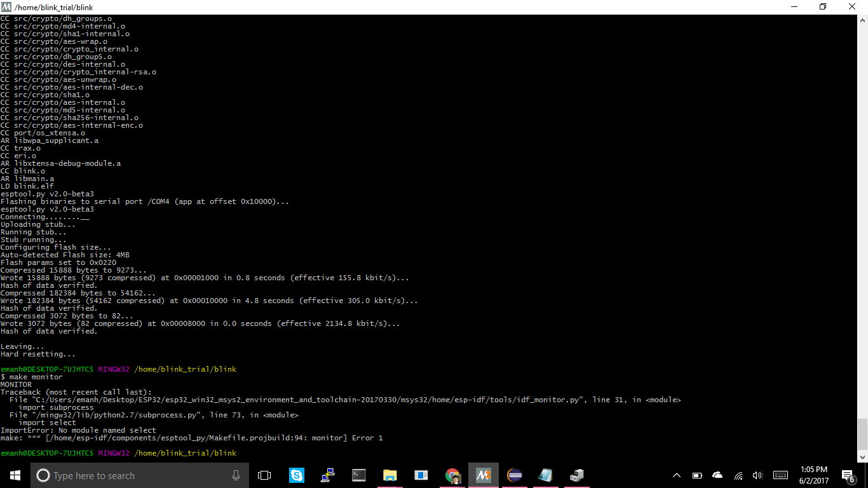Image resolution: width=868 pixels, height=488 pixels.
Task: Click scrollbar up arrow in terminal
Action: pyautogui.click(x=862, y=20)
